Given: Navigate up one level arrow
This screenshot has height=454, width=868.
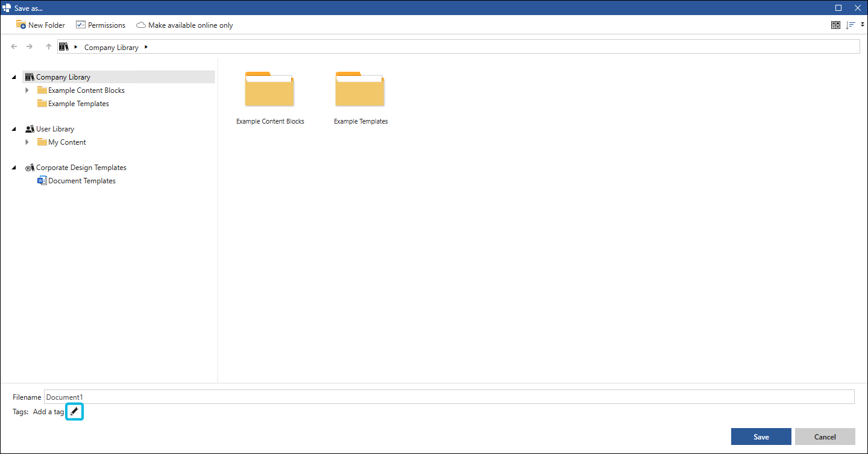Looking at the screenshot, I should (x=49, y=47).
